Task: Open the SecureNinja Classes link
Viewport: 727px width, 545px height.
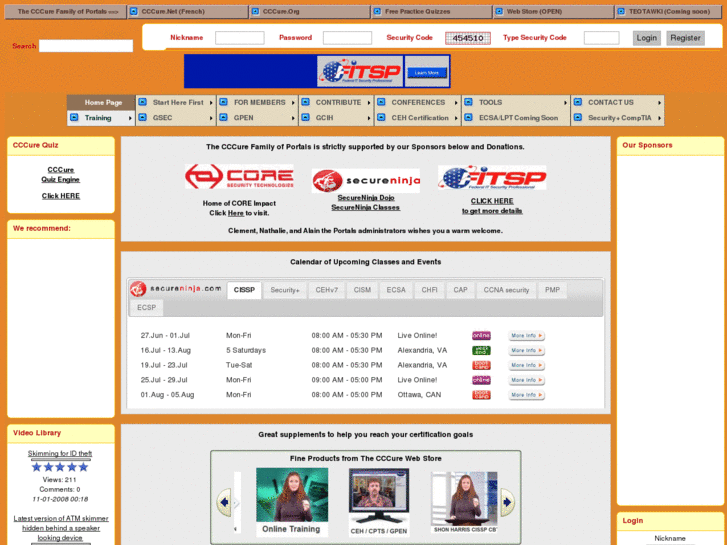Action: (x=365, y=207)
